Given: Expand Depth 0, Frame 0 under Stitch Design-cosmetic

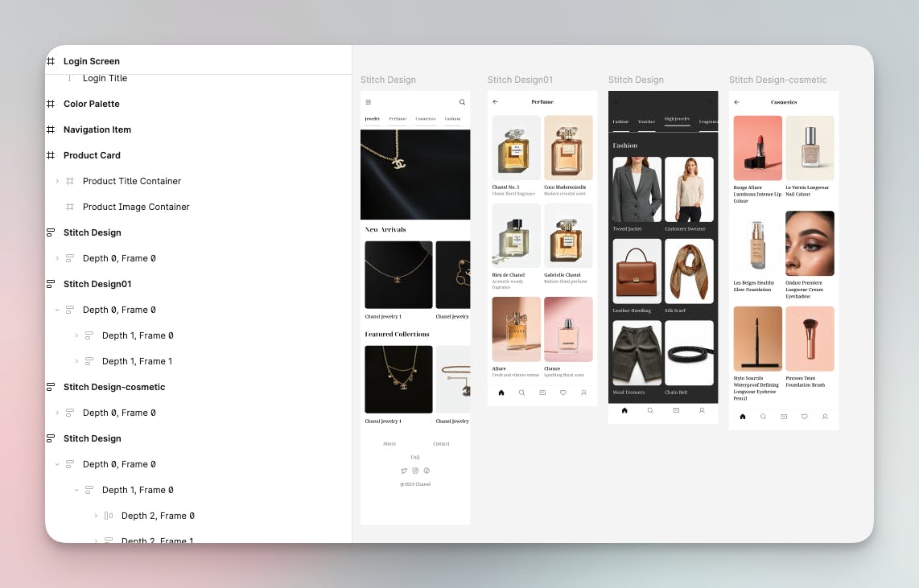Looking at the screenshot, I should click(x=57, y=413).
